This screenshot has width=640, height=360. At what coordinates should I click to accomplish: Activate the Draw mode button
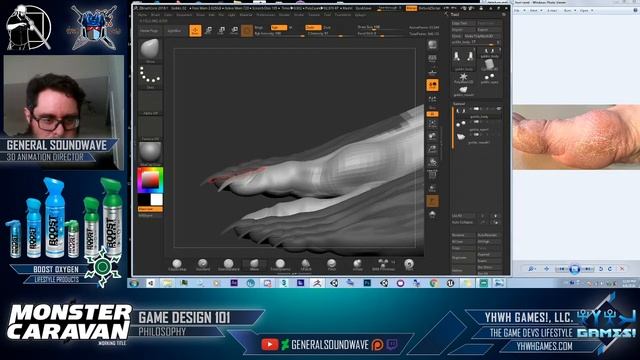195,31
